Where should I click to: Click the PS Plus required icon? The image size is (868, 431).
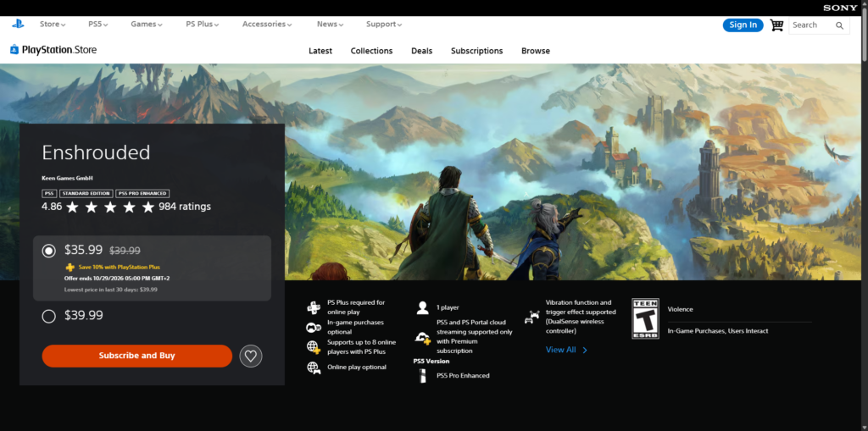[314, 307]
